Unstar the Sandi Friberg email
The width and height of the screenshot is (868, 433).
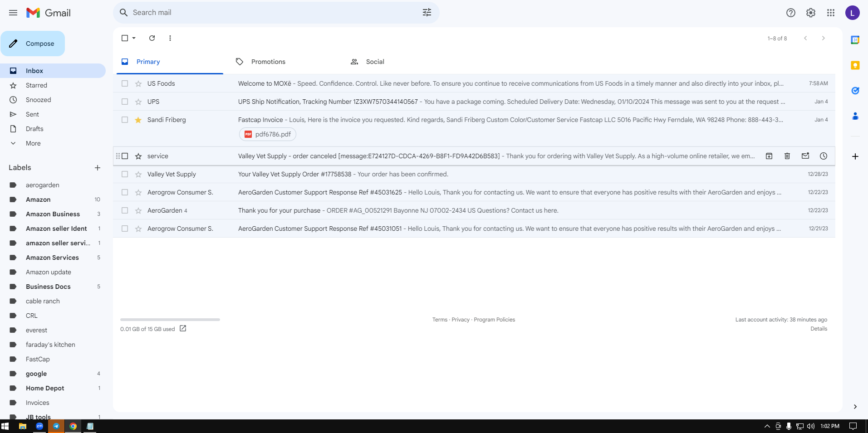tap(138, 120)
